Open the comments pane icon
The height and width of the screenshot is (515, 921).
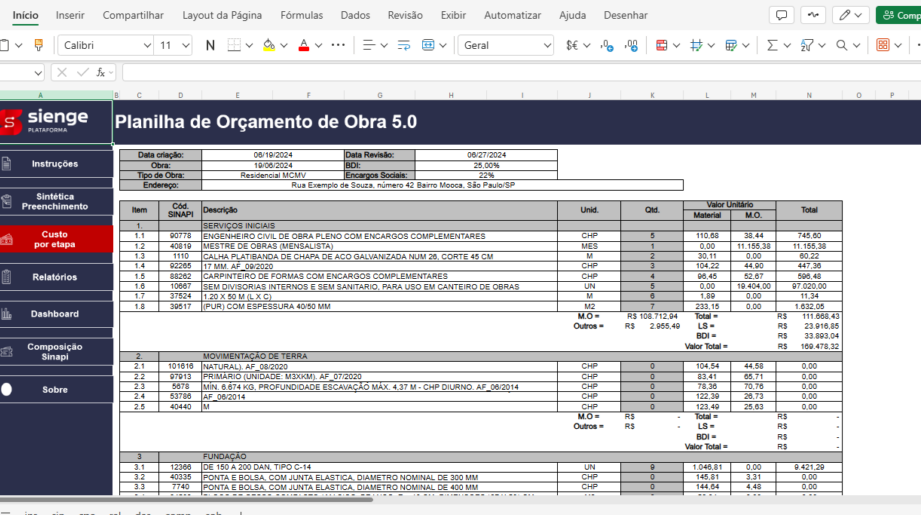[781, 15]
